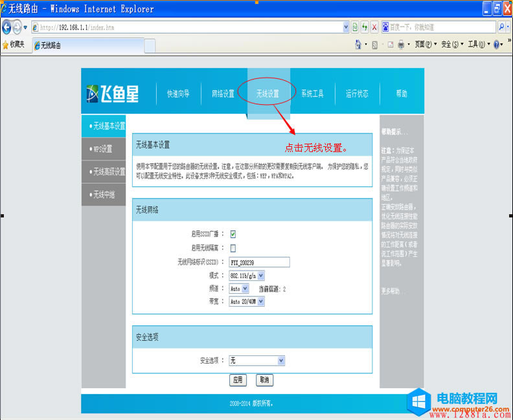513x420 pixels.
Task: Click the Print icon in command bar
Action: [402, 45]
